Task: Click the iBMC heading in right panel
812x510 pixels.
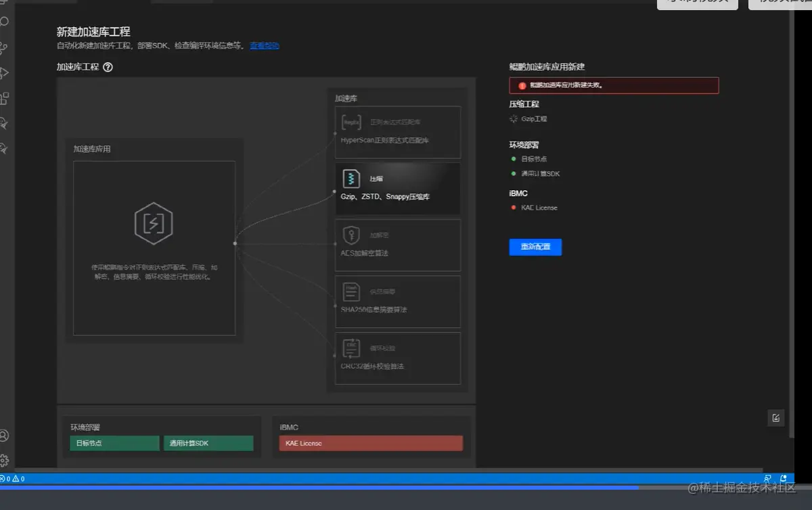Action: coord(518,193)
